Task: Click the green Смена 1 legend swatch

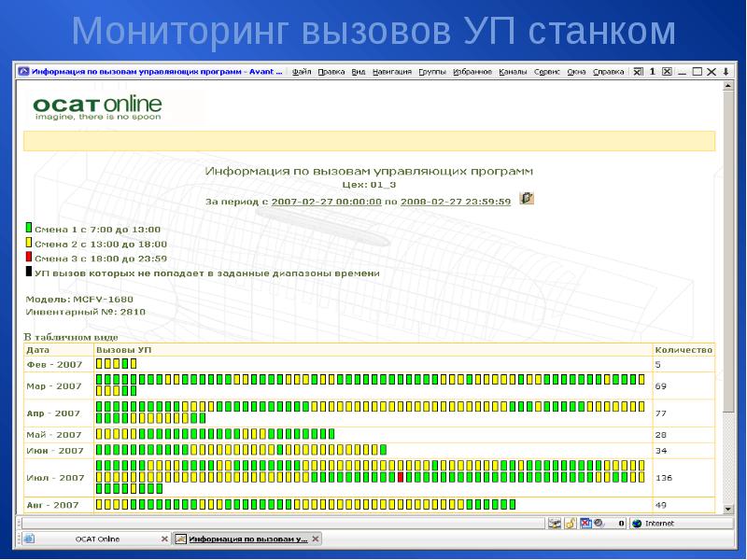Action: point(29,228)
